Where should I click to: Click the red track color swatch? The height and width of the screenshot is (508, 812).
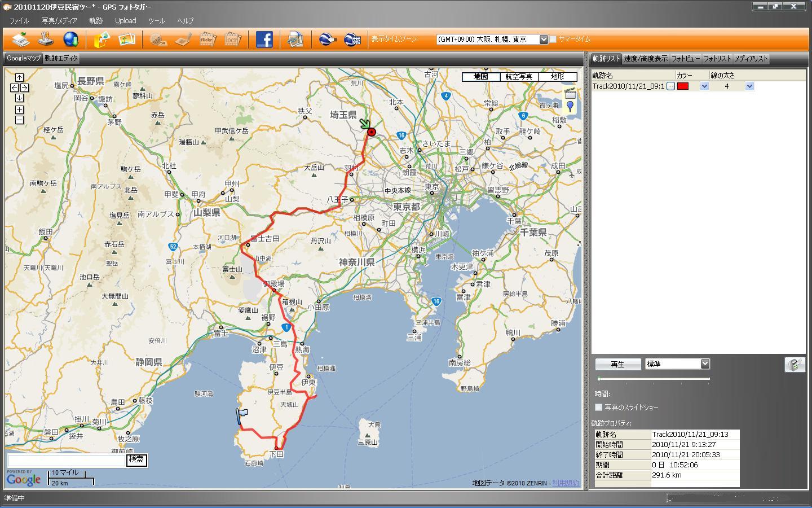[683, 86]
